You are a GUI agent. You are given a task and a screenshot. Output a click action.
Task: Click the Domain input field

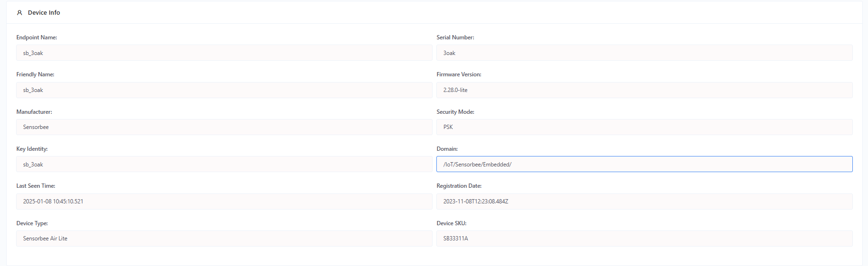point(644,164)
